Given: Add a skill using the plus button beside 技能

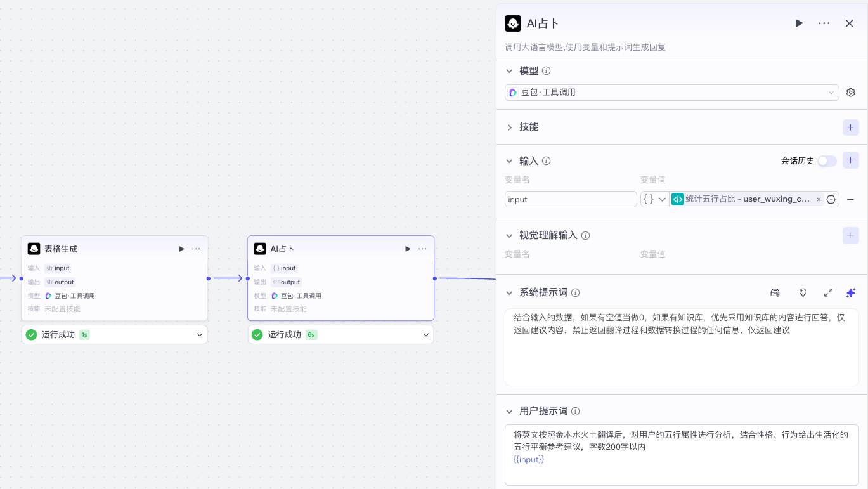Looking at the screenshot, I should (850, 127).
